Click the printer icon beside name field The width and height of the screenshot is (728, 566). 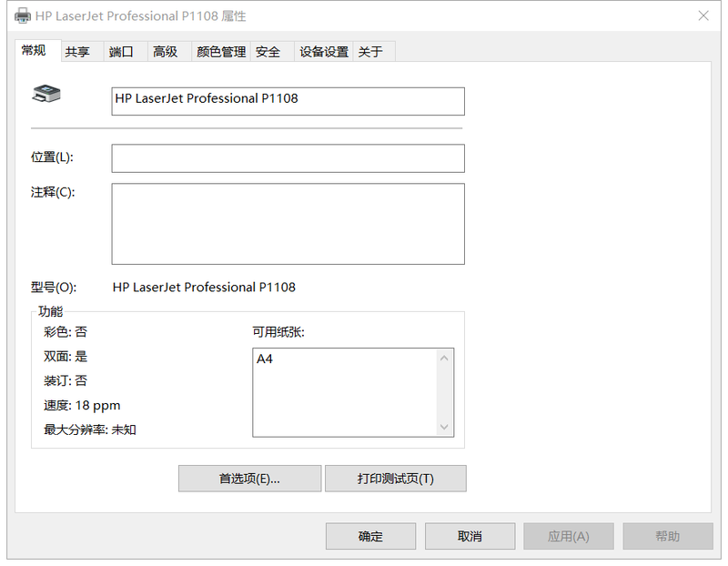tap(46, 94)
